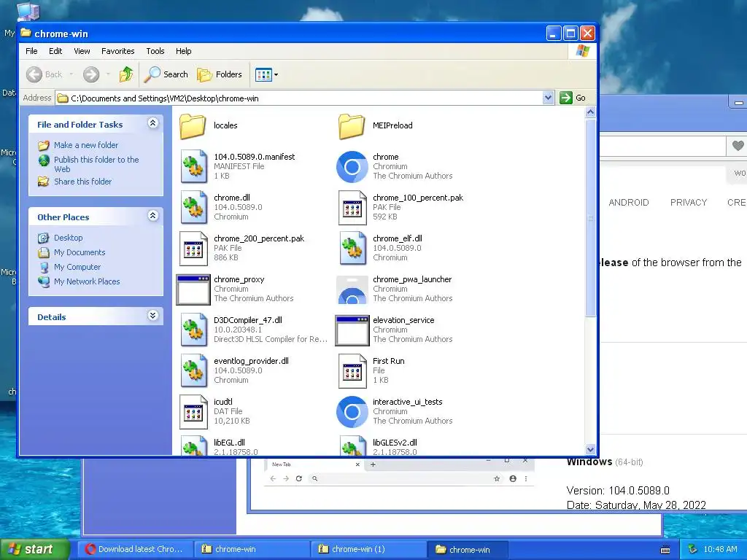Viewport: 747px width, 560px height.
Task: Click the file list vertical scrollbar thumb
Action: (x=590, y=217)
